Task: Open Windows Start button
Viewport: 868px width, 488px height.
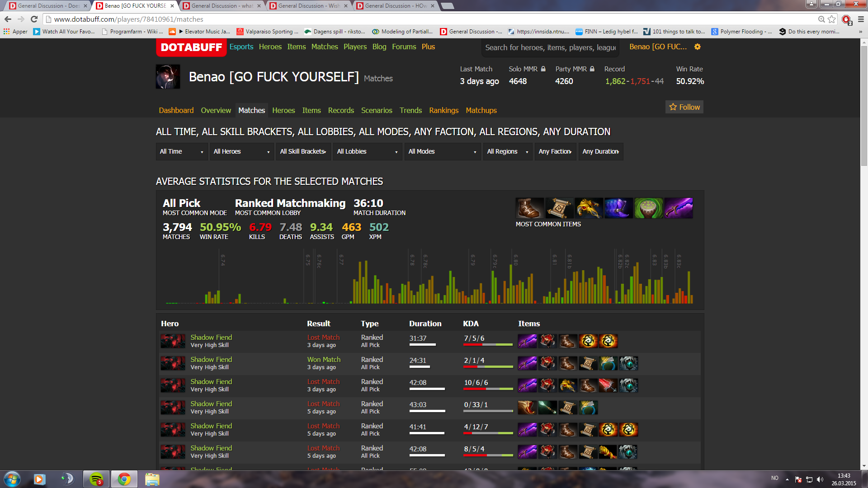Action: click(x=12, y=479)
